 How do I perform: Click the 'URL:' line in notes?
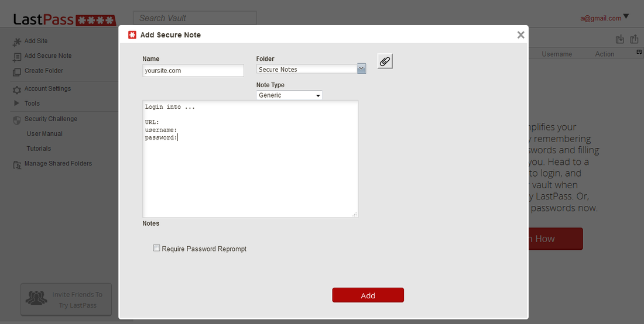tap(152, 122)
